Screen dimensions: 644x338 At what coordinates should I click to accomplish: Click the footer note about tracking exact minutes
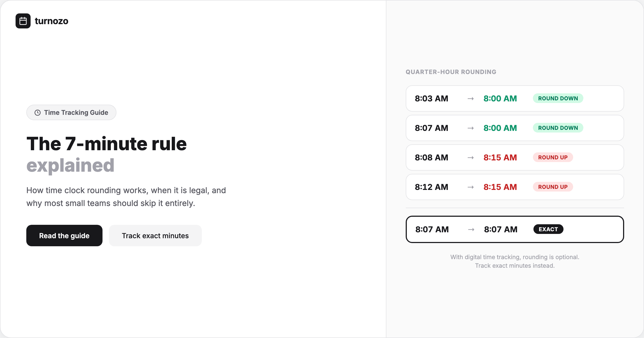pyautogui.click(x=515, y=261)
